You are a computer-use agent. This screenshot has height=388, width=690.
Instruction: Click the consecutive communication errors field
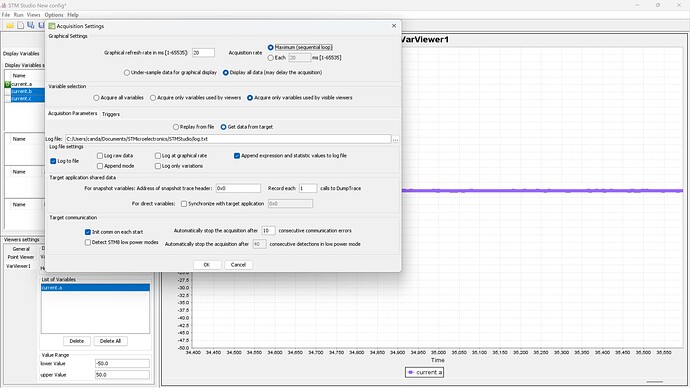click(x=268, y=231)
